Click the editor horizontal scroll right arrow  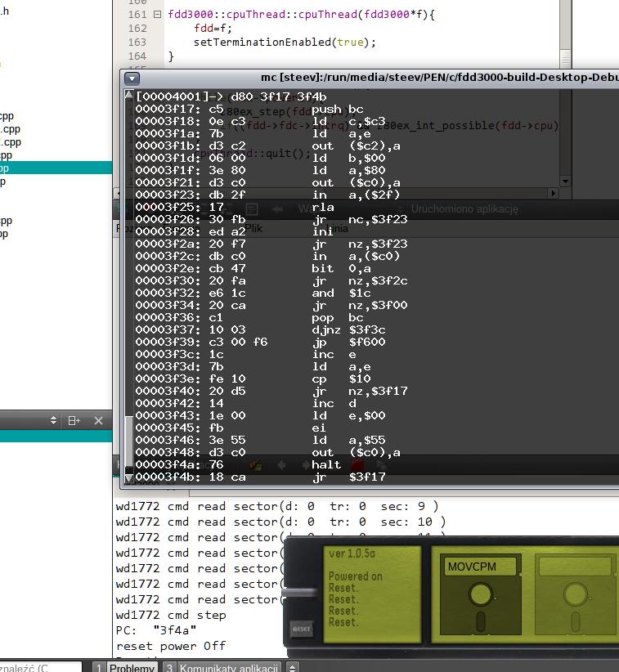pos(553,193)
